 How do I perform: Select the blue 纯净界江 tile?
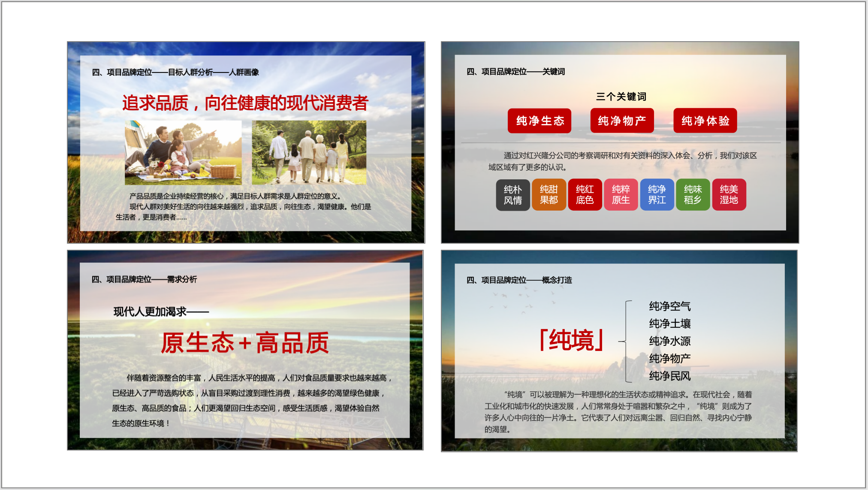coord(657,195)
